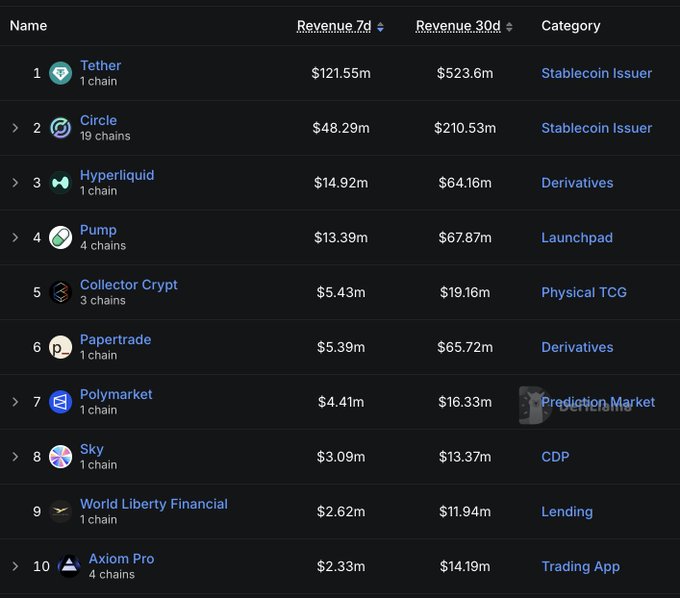
Task: Click the Hyperliquid logo icon
Action: tap(60, 183)
